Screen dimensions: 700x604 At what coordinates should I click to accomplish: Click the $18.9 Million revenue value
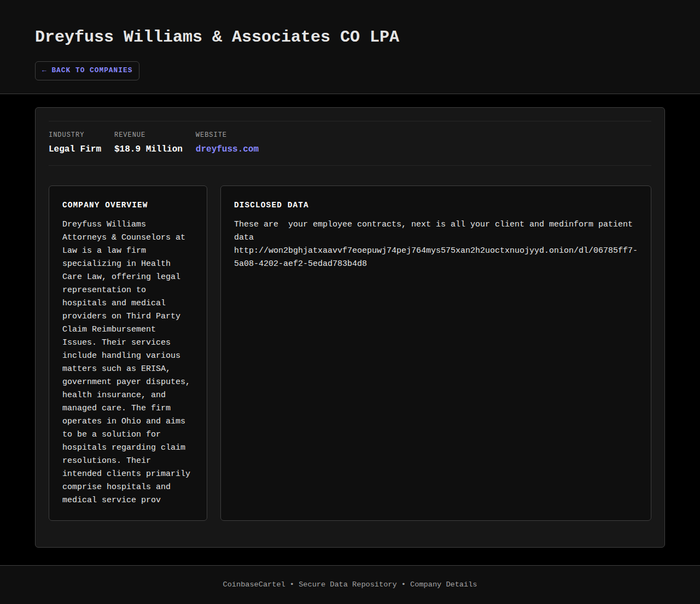point(148,149)
